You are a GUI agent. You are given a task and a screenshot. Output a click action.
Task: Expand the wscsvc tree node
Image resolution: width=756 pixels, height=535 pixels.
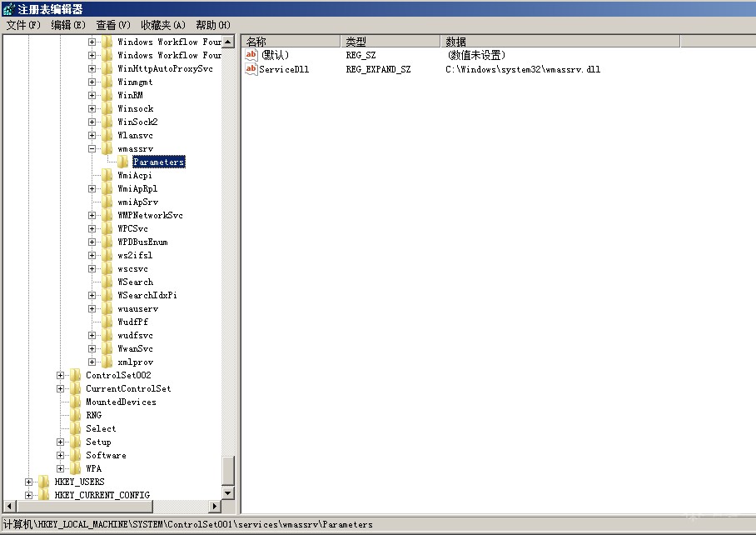(x=92, y=268)
